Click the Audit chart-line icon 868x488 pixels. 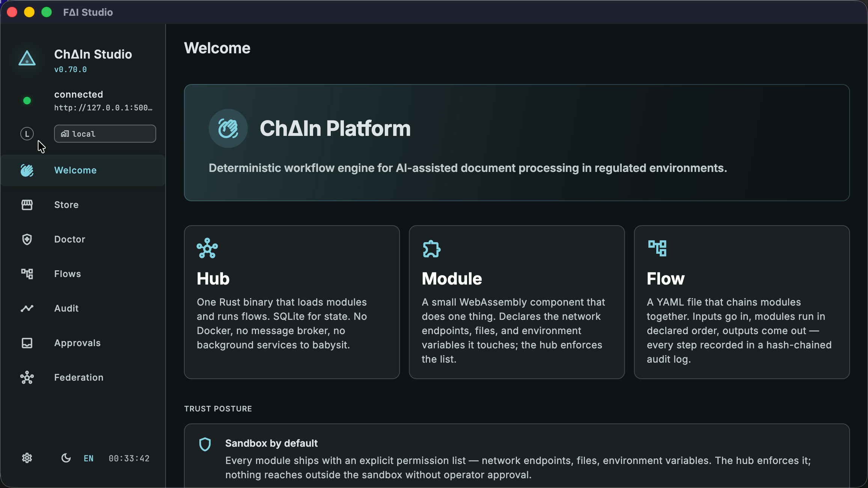(27, 309)
